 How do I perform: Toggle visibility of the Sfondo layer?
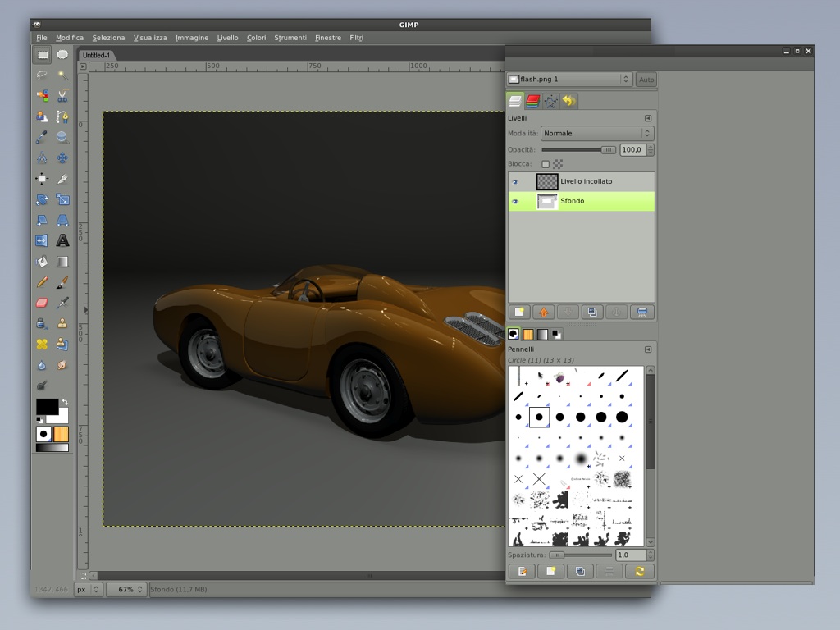pos(516,201)
